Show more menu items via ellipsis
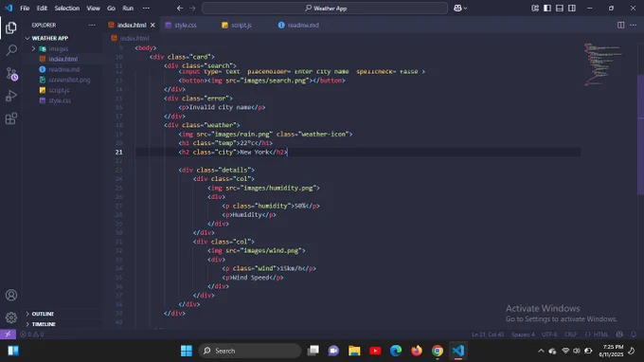Image resolution: width=644 pixels, height=362 pixels. (x=146, y=8)
